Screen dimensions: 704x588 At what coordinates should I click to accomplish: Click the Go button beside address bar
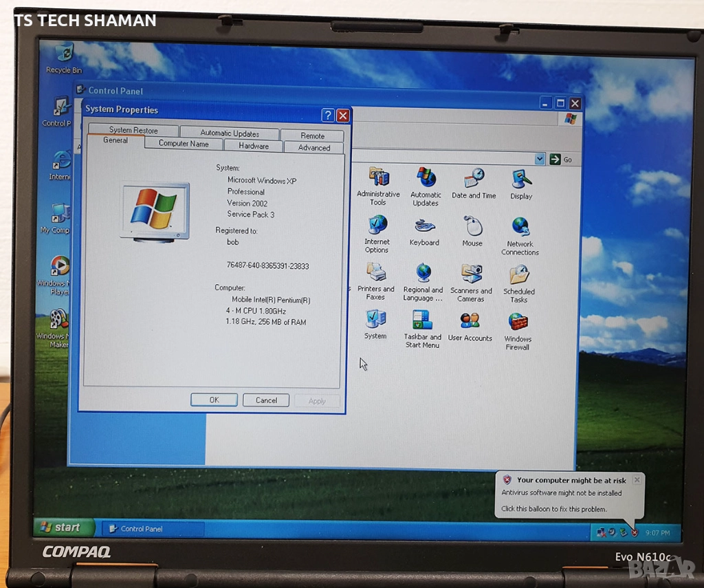pos(561,159)
